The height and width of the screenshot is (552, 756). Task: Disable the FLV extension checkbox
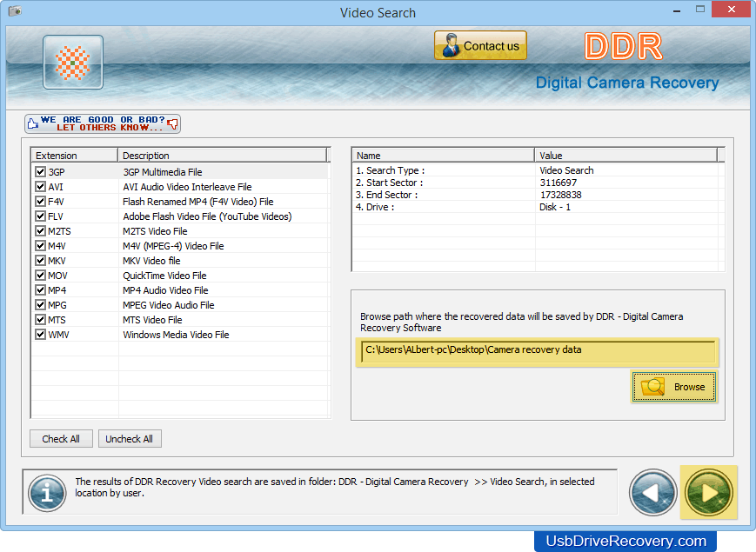[41, 216]
